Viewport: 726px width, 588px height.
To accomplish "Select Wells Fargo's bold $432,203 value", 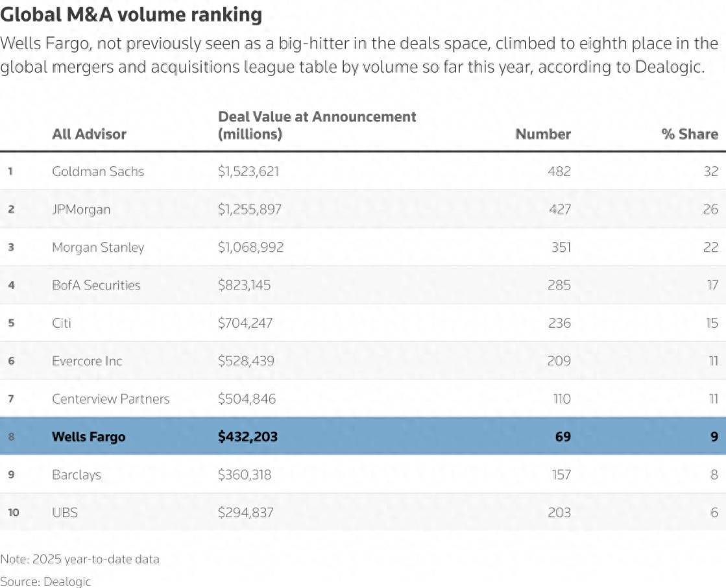I will [x=248, y=437].
